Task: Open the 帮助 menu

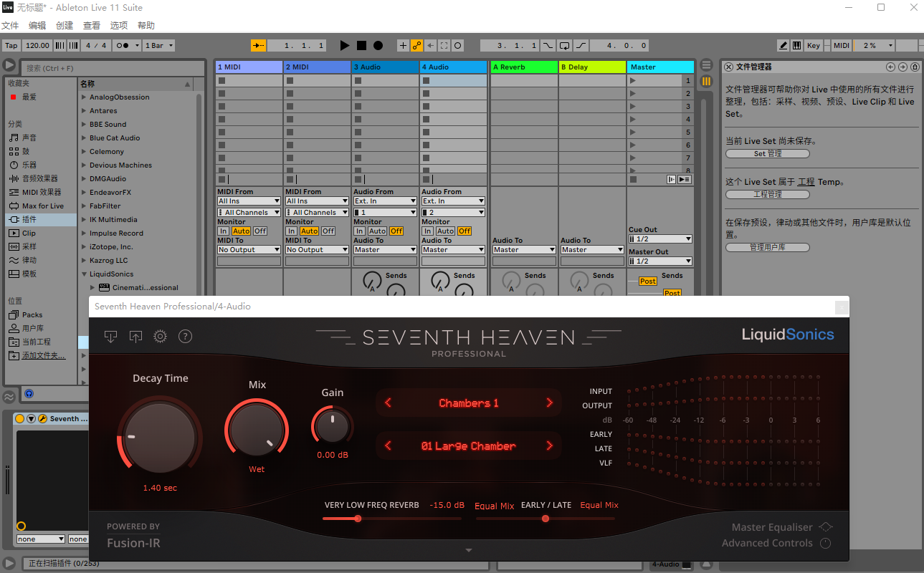Action: [x=146, y=25]
